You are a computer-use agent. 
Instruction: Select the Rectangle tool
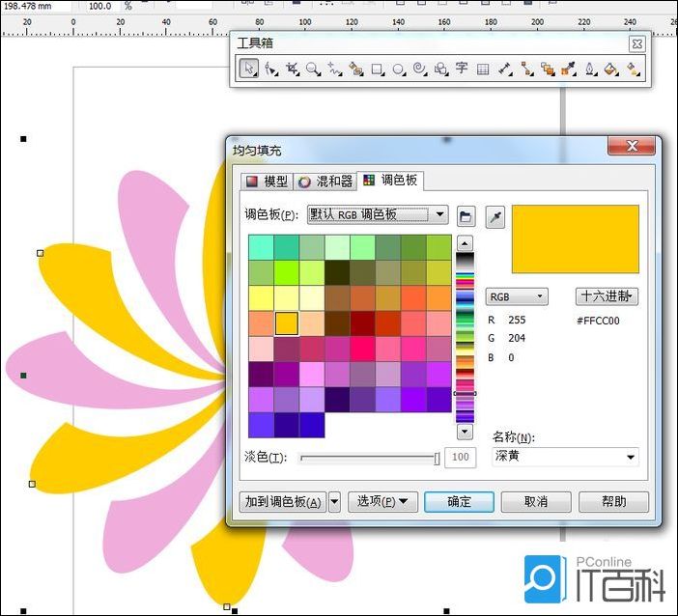tap(378, 69)
